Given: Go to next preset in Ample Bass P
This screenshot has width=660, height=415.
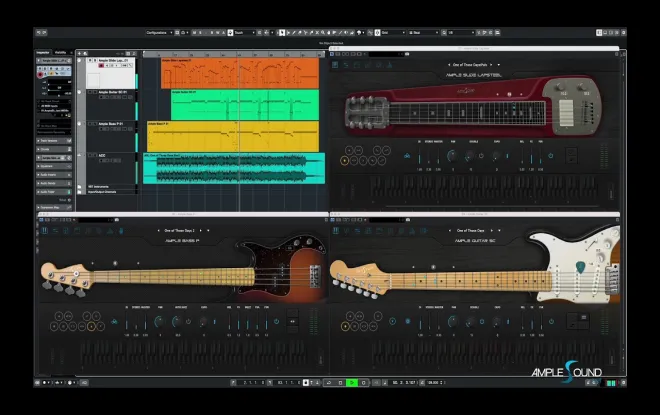Looking at the screenshot, I should click(200, 231).
